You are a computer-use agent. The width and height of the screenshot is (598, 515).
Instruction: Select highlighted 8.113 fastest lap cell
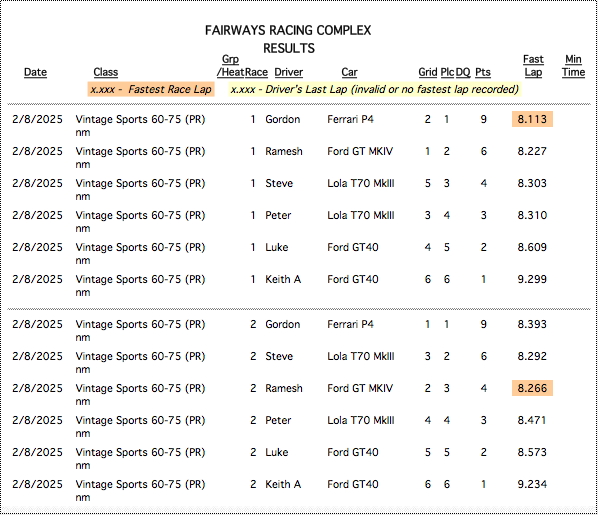[x=532, y=119]
